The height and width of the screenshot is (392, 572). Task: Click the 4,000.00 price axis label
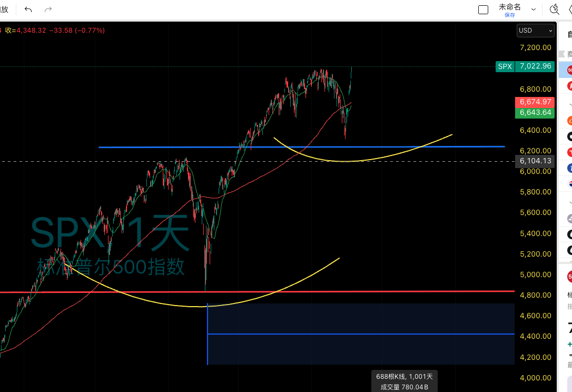click(535, 378)
